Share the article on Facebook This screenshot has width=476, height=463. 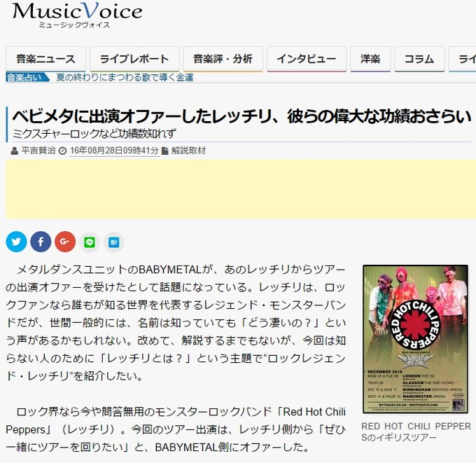(x=41, y=242)
